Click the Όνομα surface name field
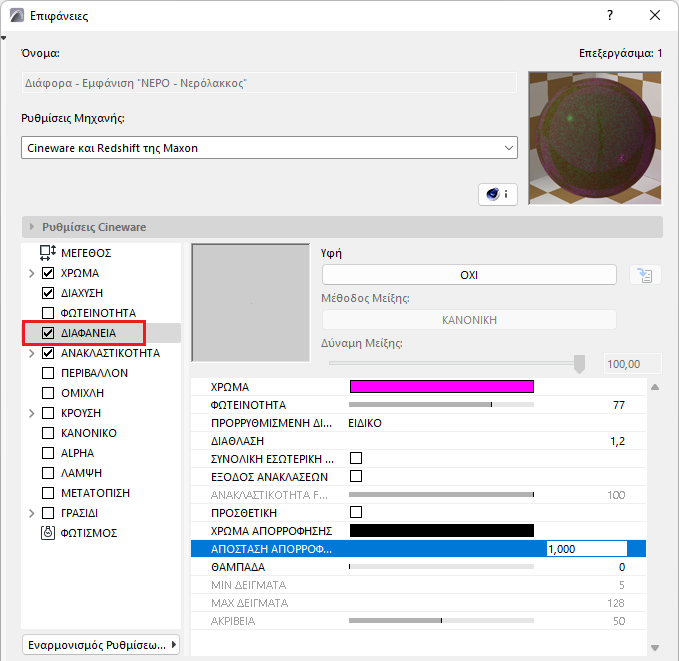679x661 pixels. coord(269,83)
